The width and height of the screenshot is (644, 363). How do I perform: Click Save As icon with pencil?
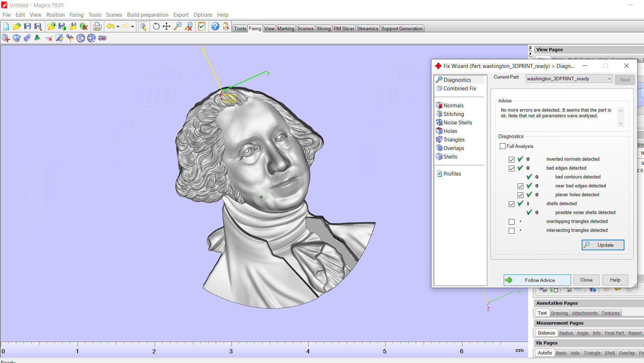(x=38, y=26)
